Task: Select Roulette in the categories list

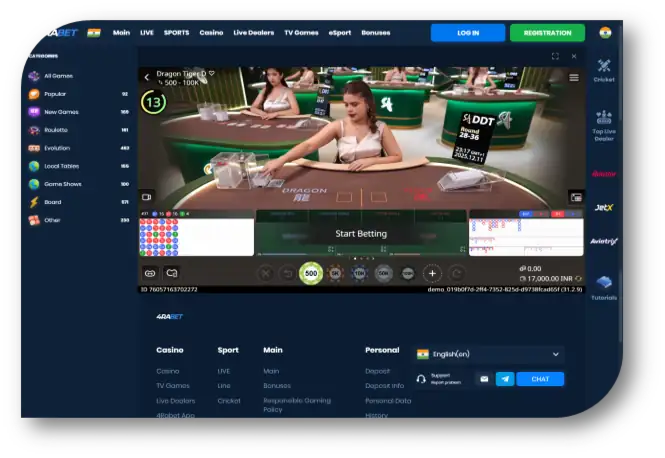Action: pyautogui.click(x=54, y=130)
